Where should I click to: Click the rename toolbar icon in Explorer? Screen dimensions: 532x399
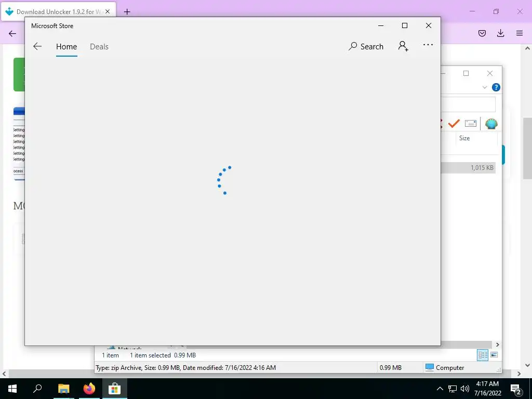(471, 124)
